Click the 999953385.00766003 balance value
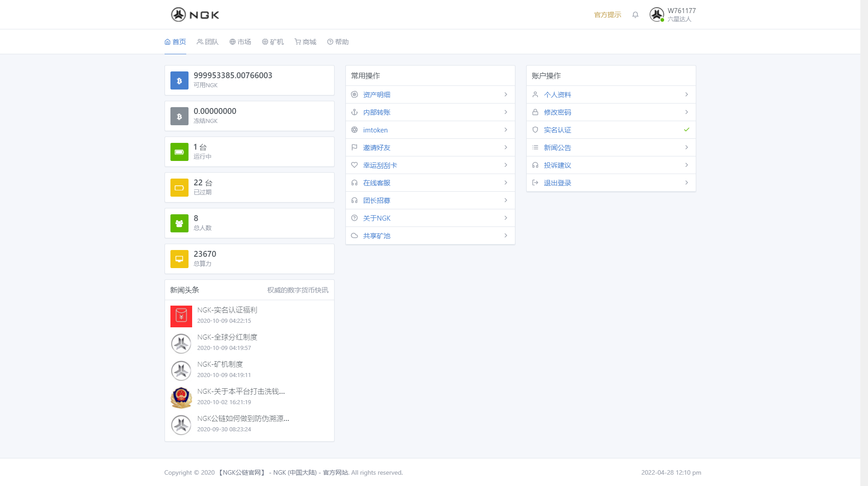 233,75
